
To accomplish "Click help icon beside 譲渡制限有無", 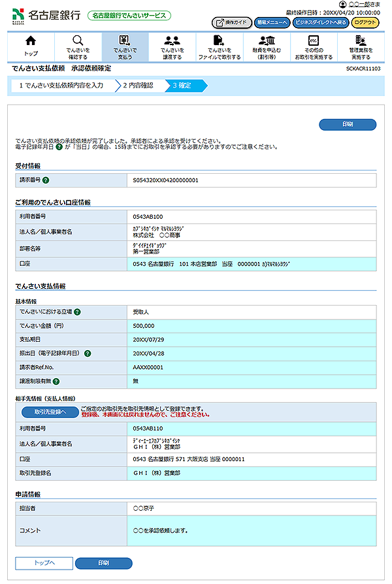I will click(56, 381).
